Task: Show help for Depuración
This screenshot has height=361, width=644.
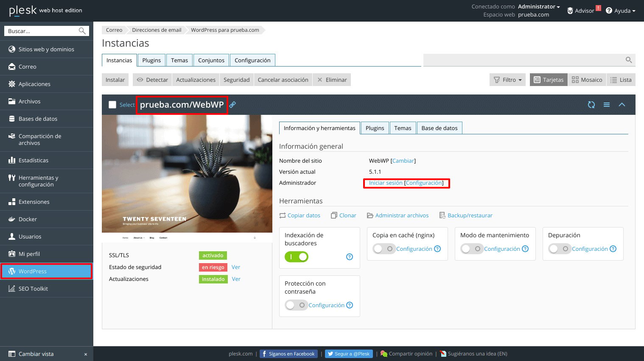Action: pos(613,249)
